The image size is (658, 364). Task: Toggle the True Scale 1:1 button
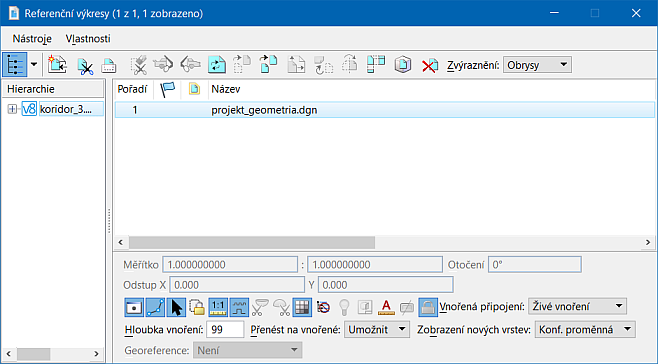click(x=218, y=307)
